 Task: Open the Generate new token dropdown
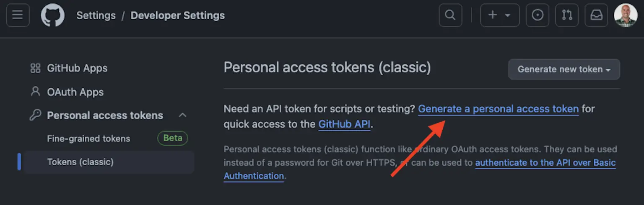pos(564,69)
